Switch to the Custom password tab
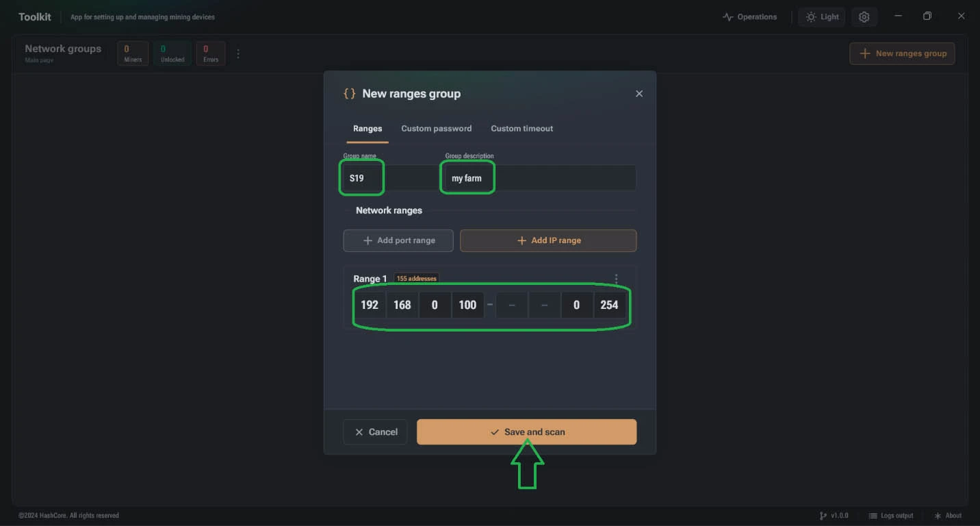The width and height of the screenshot is (980, 526). coord(436,128)
